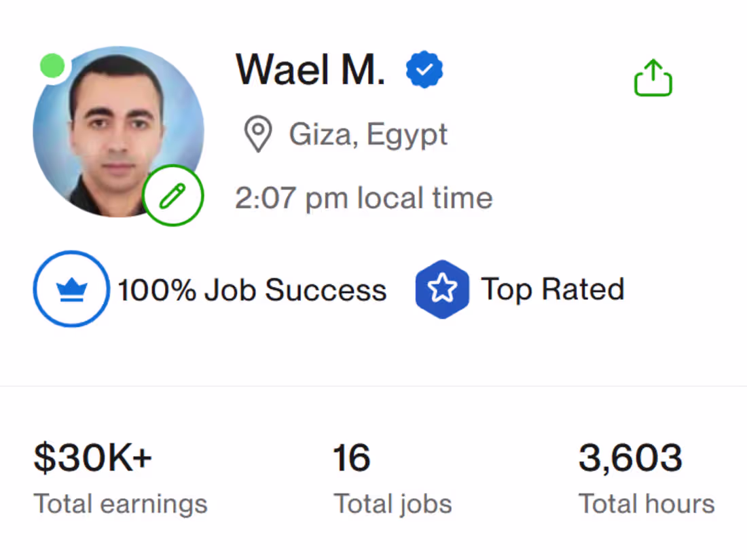This screenshot has width=747, height=560.
Task: Click the Top Rated label text
Action: click(553, 289)
